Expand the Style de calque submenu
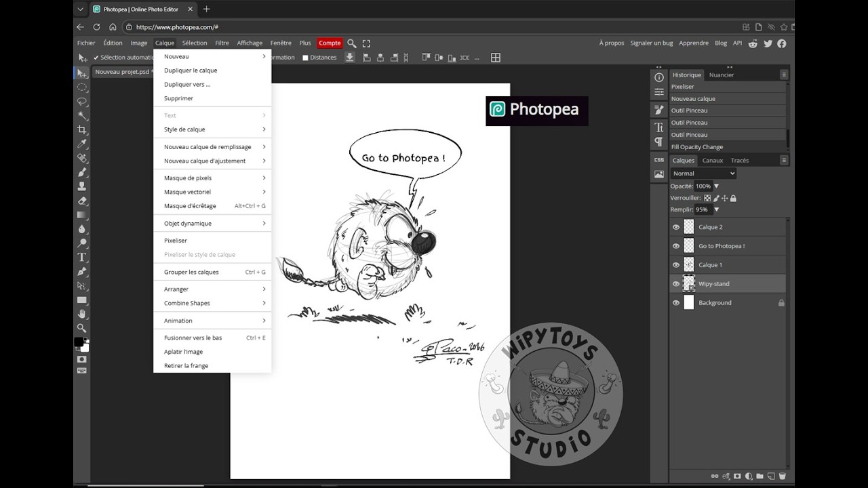Screen dimensions: 868x488 (212, 129)
